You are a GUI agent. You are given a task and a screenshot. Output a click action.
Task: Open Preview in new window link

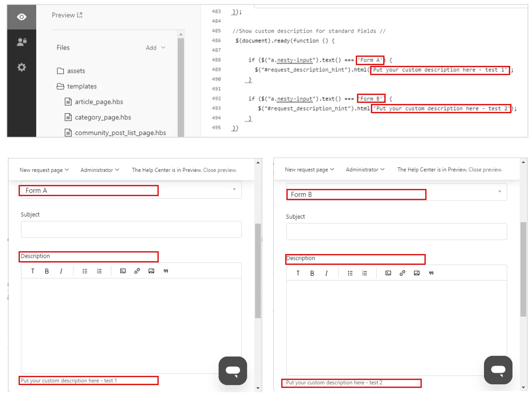click(67, 15)
